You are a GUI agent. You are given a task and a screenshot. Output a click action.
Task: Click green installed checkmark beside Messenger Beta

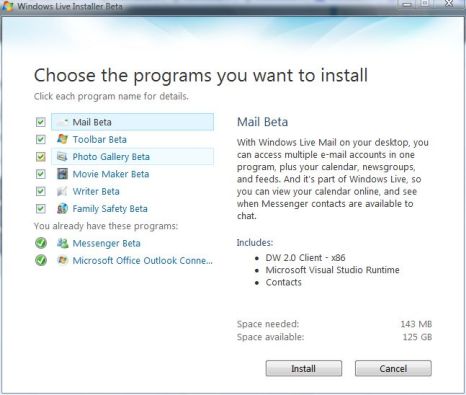click(41, 243)
